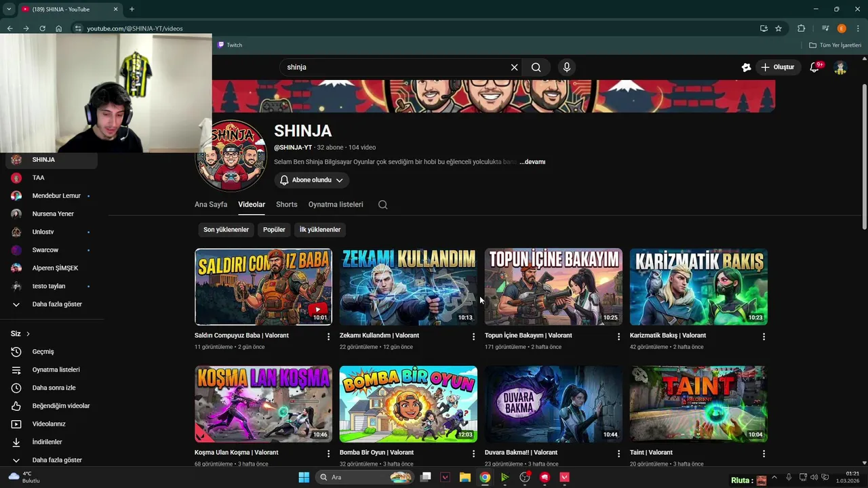Open the SHINJA channel in sidebar subscriptions
This screenshot has width=868, height=488.
(x=52, y=160)
